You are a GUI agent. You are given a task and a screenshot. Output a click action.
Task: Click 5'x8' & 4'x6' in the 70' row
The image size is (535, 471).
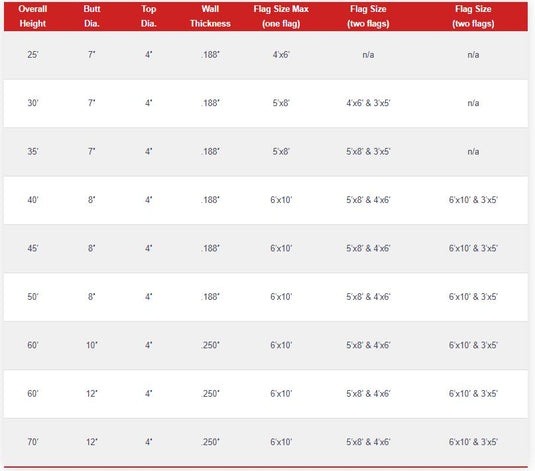[x=368, y=442]
